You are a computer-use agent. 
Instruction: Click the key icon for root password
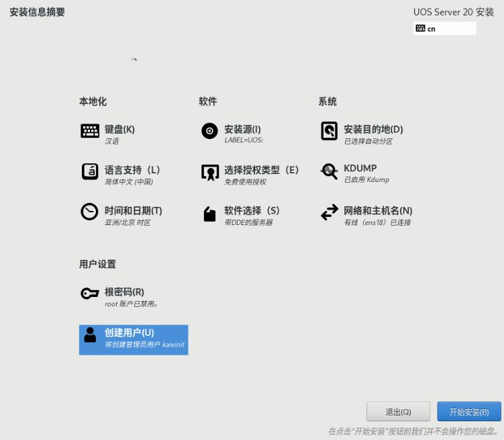(90, 294)
